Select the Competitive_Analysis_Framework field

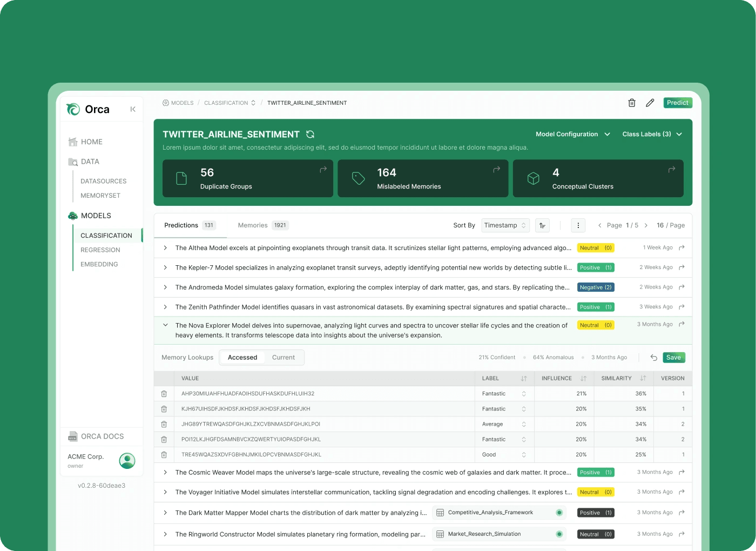500,513
